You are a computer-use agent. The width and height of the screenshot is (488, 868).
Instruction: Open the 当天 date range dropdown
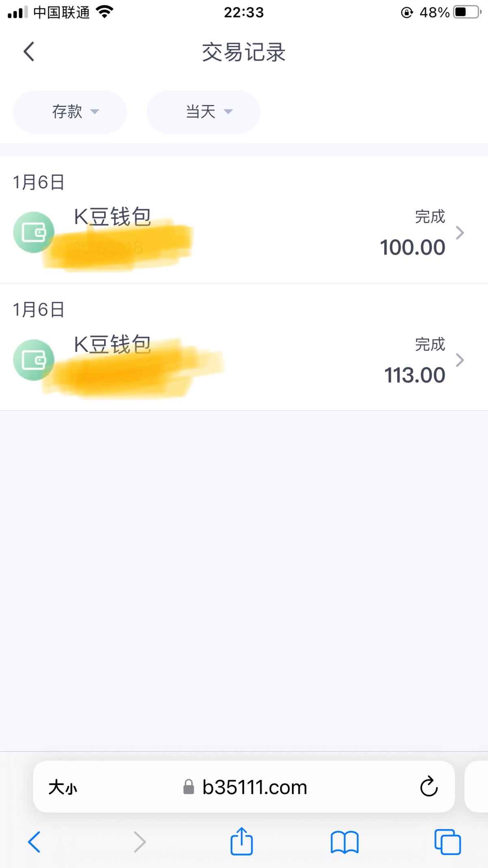(x=203, y=112)
